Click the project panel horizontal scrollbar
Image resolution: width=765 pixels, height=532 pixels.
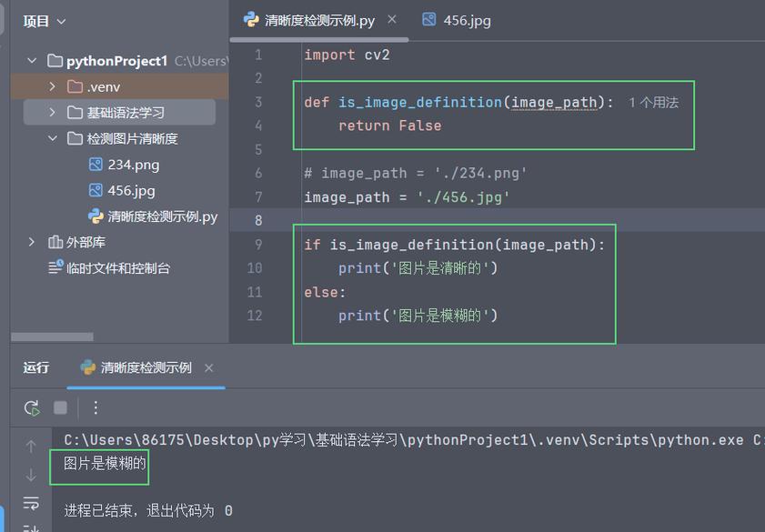[52, 337]
